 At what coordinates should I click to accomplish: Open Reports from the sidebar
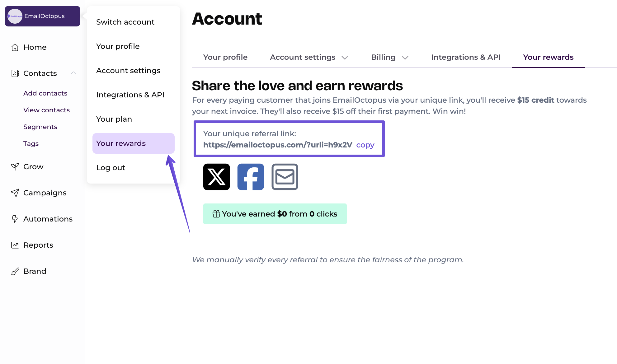point(38,245)
